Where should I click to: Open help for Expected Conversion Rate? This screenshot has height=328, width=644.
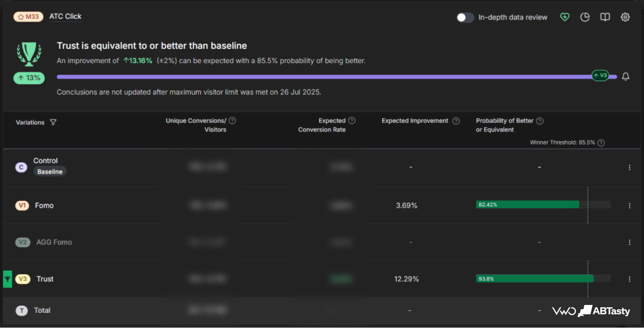[352, 121]
